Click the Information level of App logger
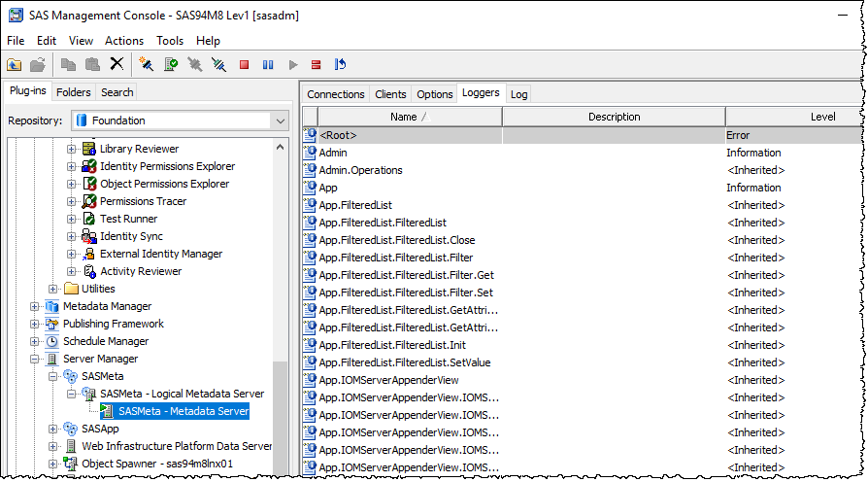The image size is (868, 482). click(753, 188)
